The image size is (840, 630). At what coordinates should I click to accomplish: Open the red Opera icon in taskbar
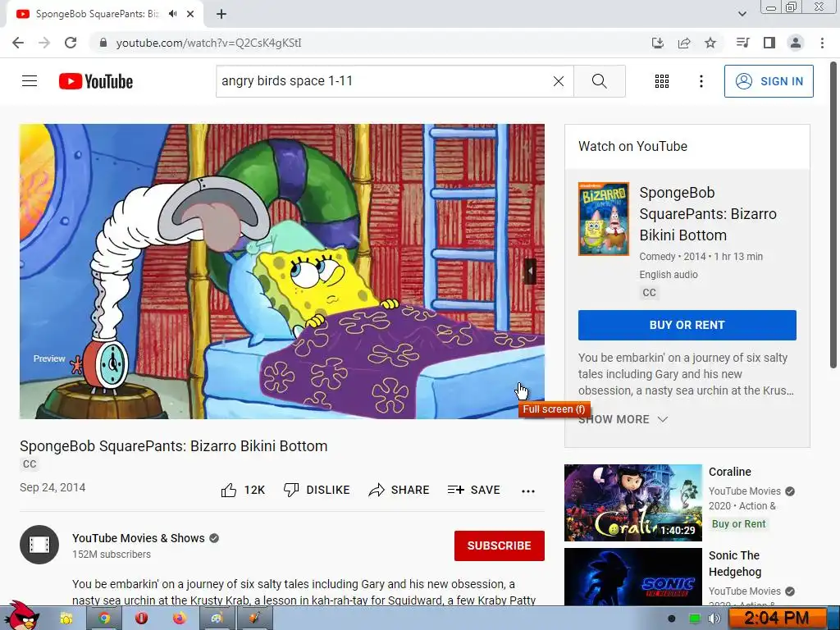[x=141, y=619]
